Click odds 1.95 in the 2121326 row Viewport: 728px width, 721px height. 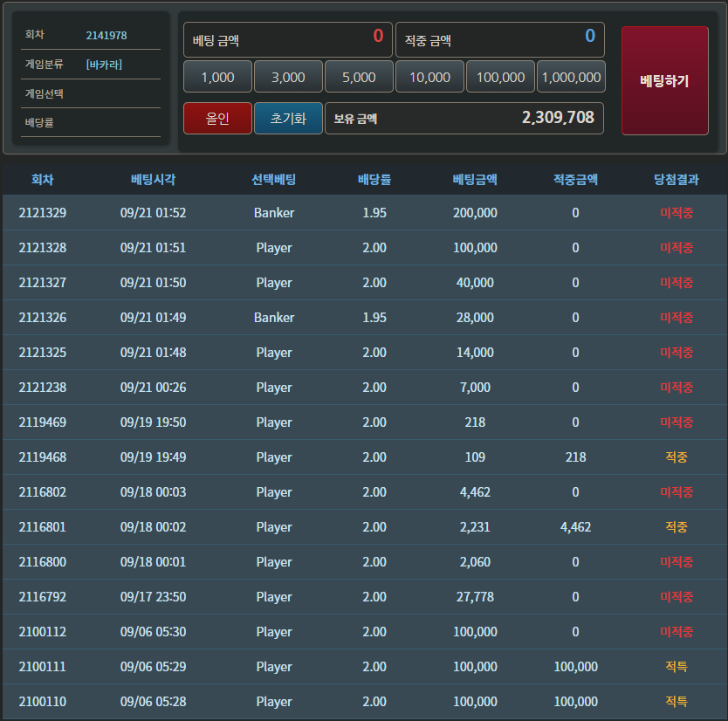tap(374, 318)
